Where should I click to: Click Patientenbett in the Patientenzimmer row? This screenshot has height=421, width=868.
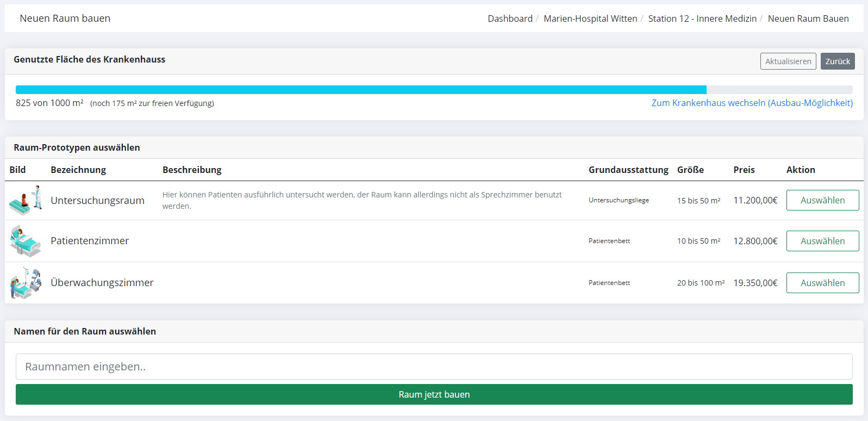[x=609, y=241]
